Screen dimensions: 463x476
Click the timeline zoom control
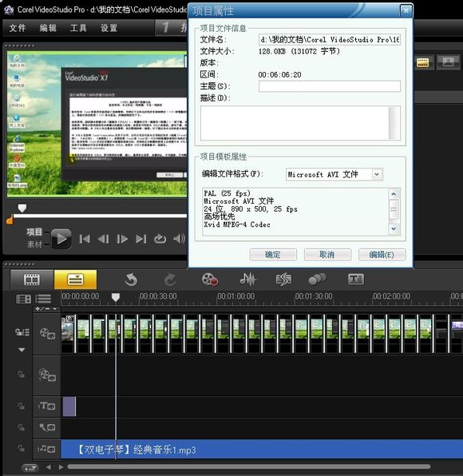point(30,468)
